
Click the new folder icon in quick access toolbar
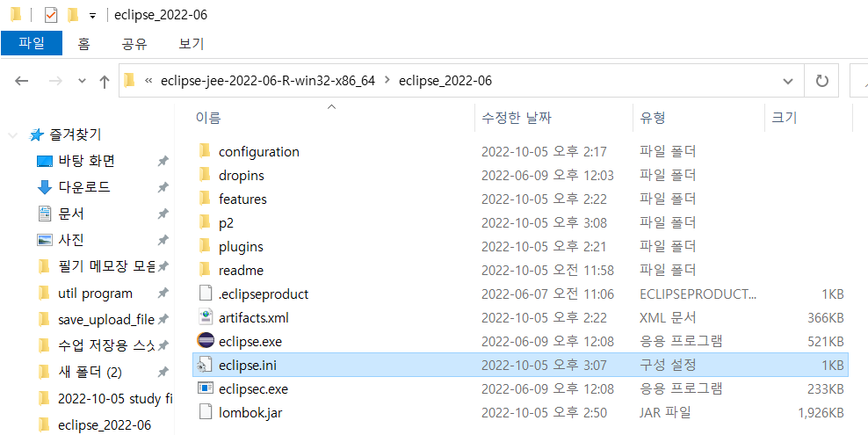(x=73, y=15)
